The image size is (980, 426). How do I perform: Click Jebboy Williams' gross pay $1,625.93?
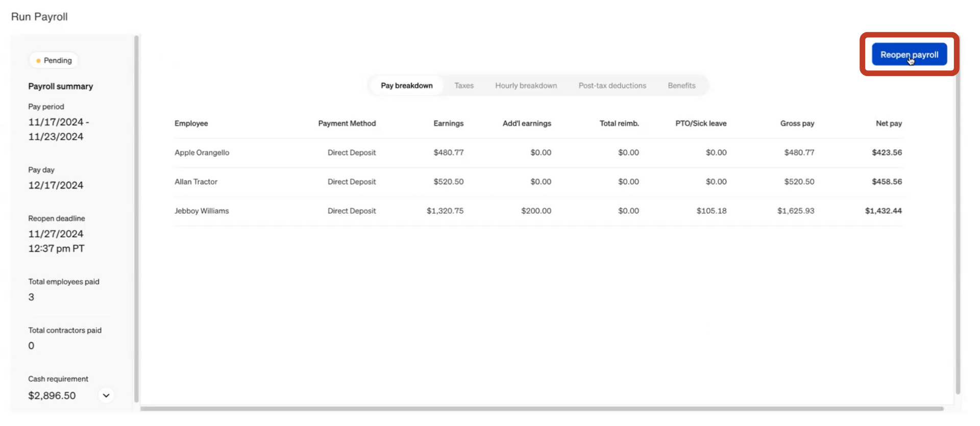[796, 210]
